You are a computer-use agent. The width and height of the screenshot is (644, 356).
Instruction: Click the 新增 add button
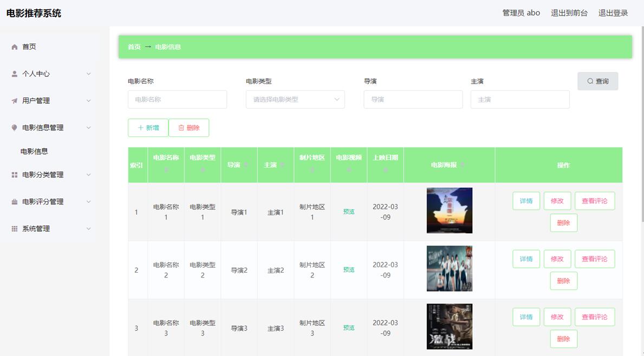tap(148, 128)
